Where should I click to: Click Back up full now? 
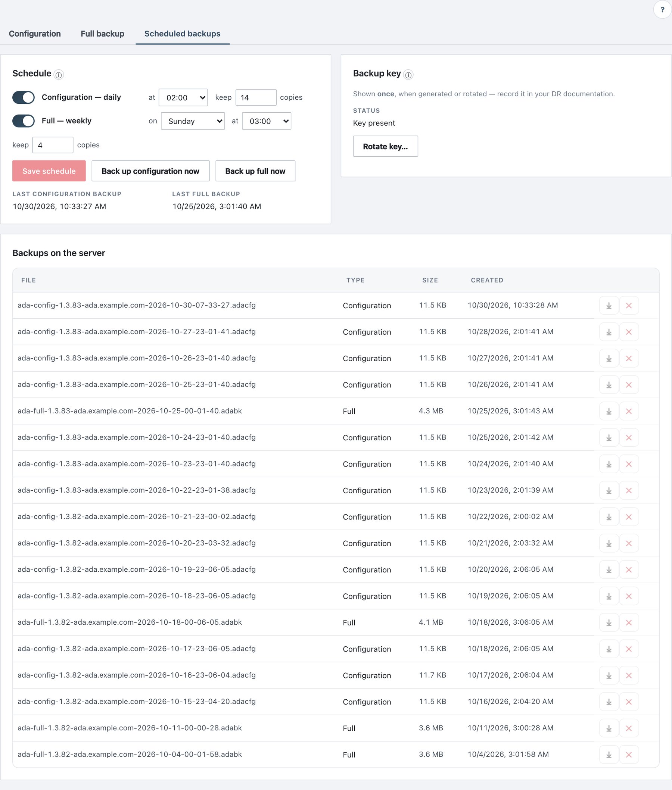click(x=255, y=171)
